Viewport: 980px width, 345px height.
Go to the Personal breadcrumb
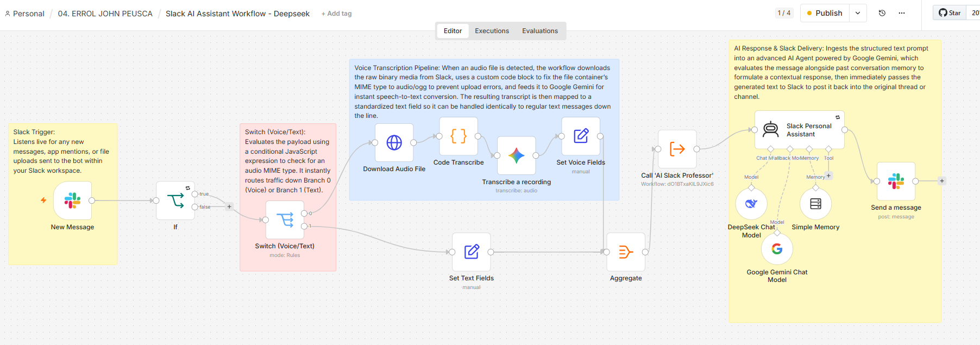pos(24,14)
